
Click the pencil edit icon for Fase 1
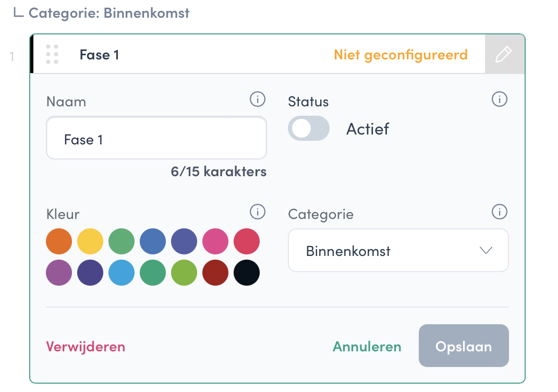click(504, 54)
